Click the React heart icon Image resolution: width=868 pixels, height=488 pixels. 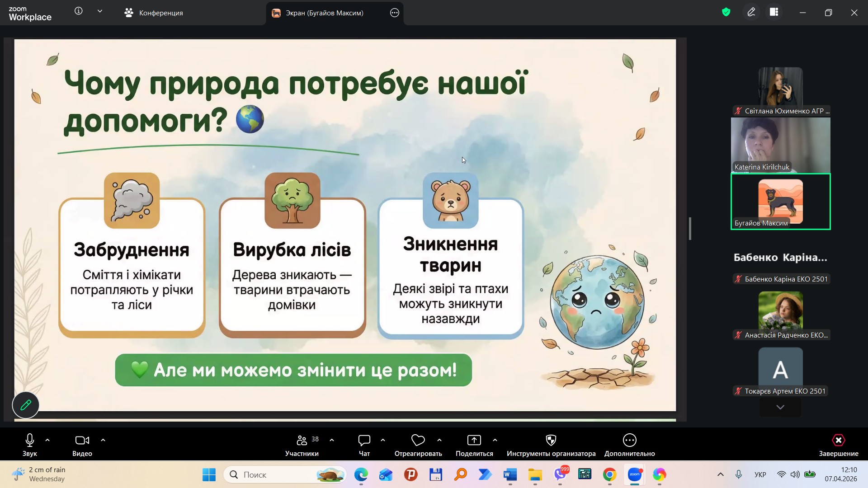coord(418,440)
